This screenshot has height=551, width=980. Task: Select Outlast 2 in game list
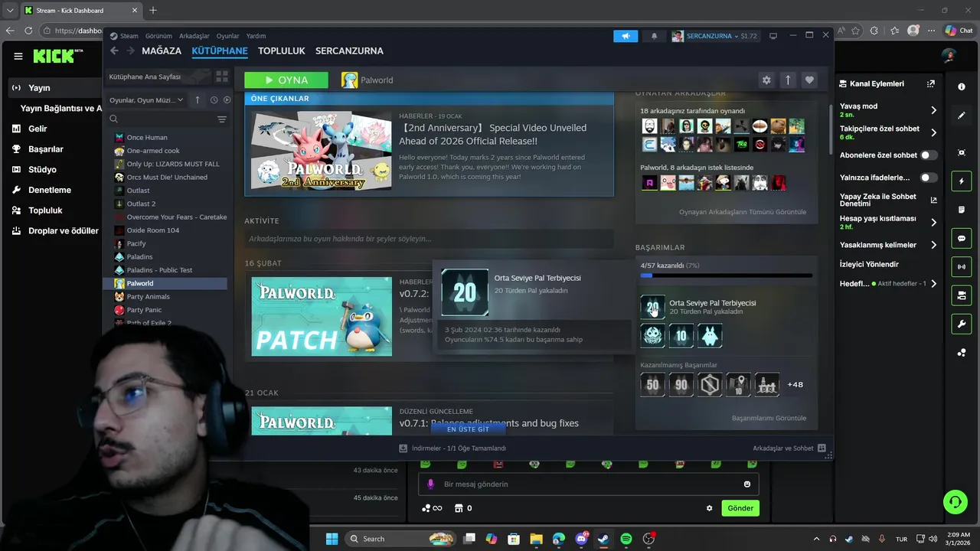141,204
